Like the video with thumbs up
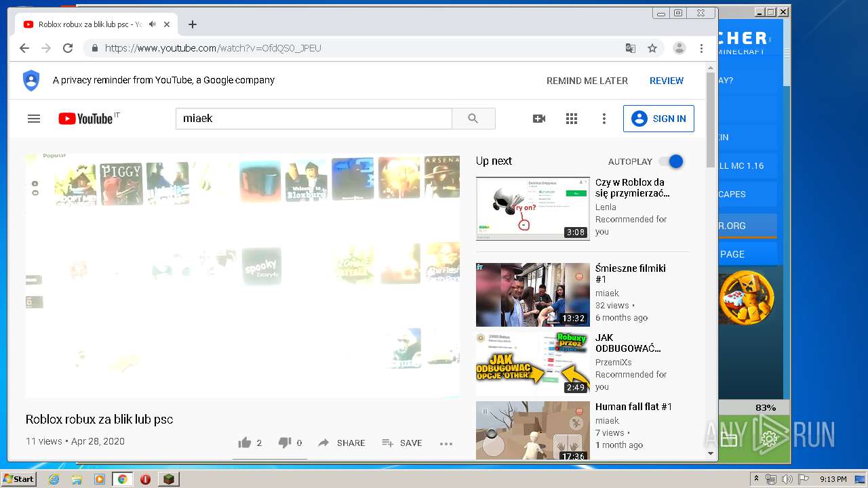868x488 pixels. coord(245,443)
